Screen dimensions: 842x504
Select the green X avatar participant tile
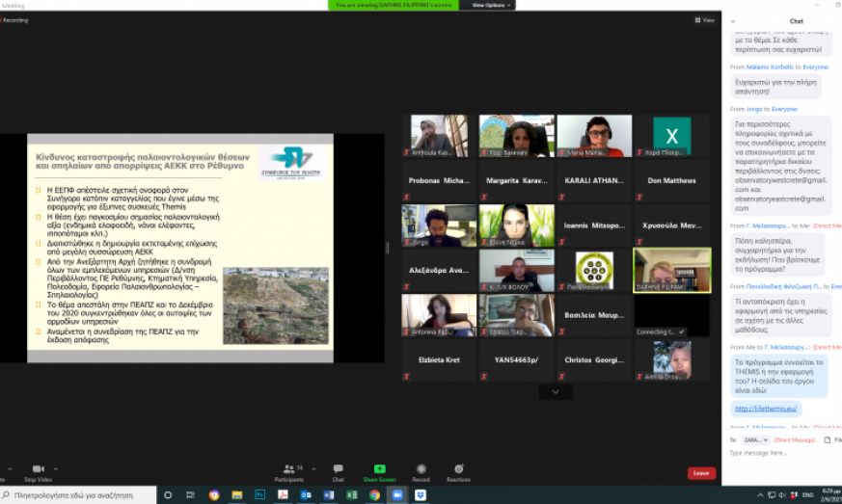[x=672, y=136]
